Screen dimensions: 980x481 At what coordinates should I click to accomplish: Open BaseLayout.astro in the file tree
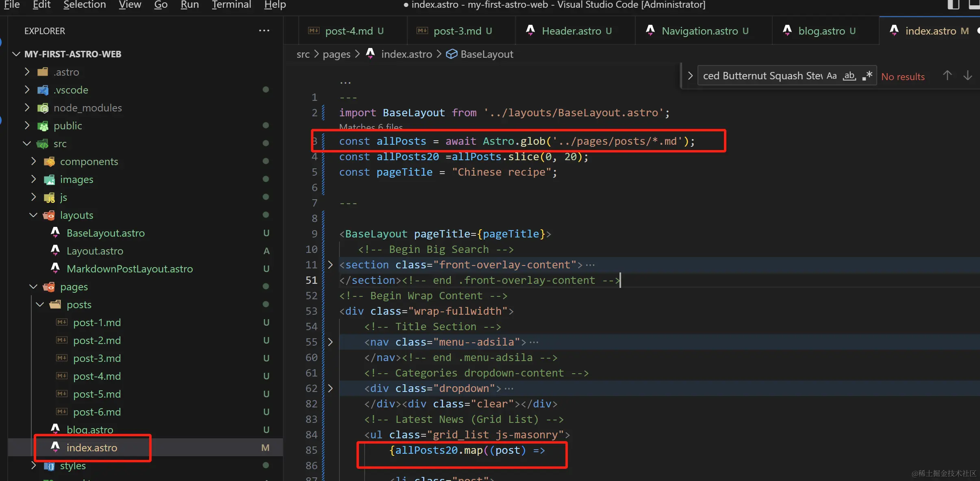(x=105, y=233)
